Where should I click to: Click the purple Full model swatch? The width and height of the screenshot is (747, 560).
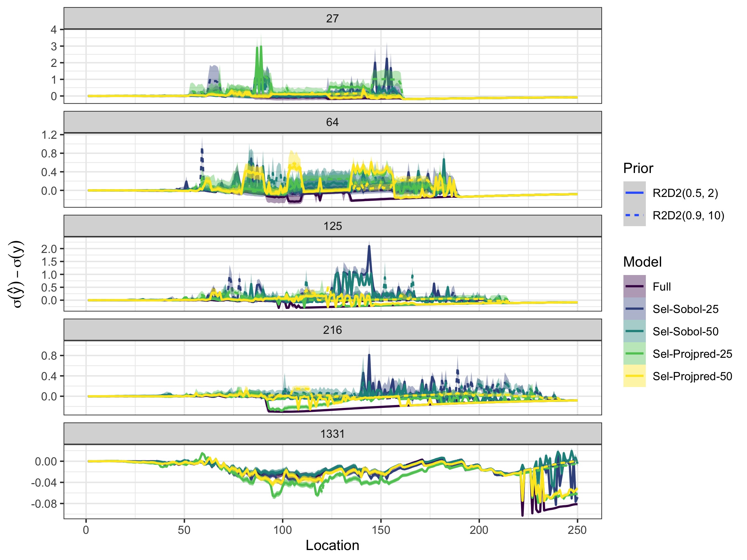[x=635, y=286]
